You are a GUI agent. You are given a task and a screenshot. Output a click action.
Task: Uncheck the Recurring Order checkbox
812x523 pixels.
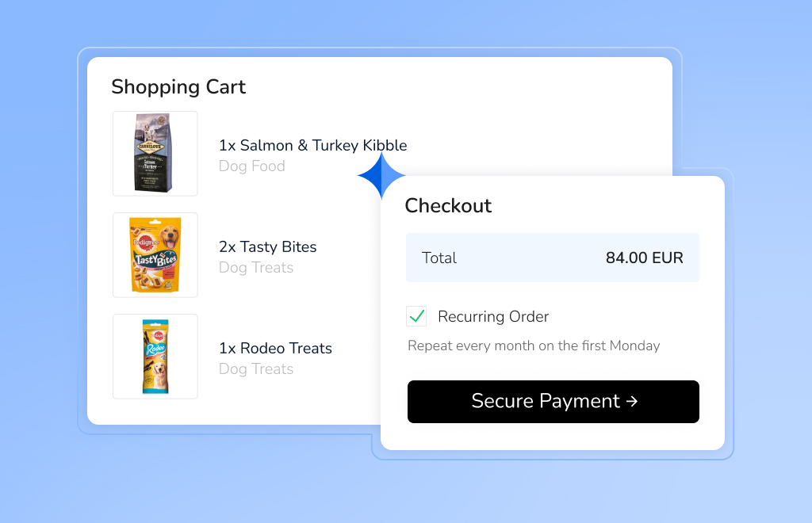pyautogui.click(x=417, y=316)
